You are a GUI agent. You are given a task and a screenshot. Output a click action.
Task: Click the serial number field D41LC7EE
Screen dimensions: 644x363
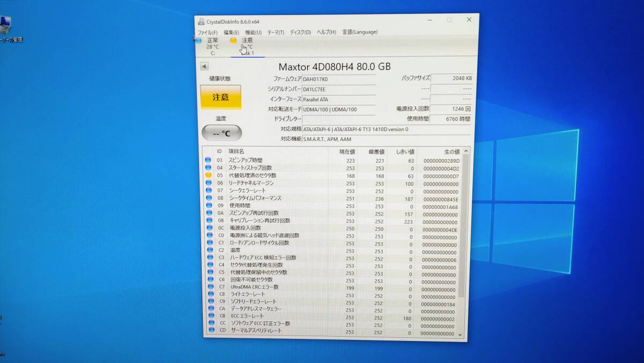pos(339,89)
